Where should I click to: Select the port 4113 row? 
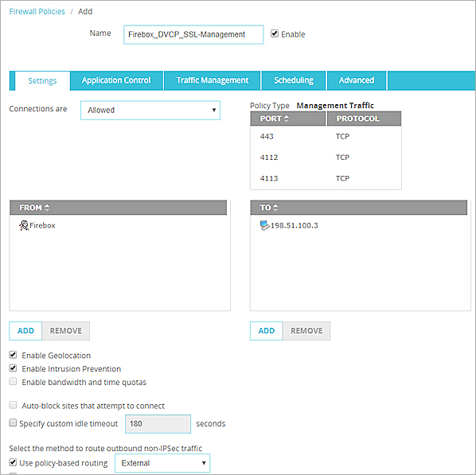click(x=326, y=178)
